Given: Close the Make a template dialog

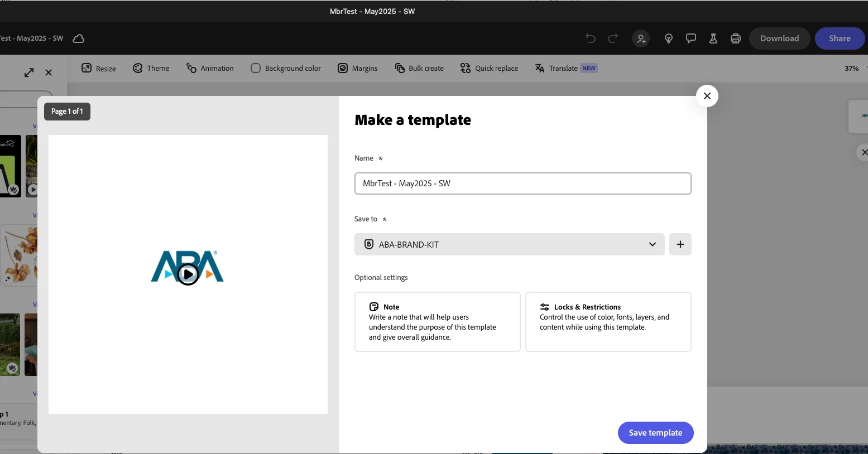Looking at the screenshot, I should coord(707,96).
